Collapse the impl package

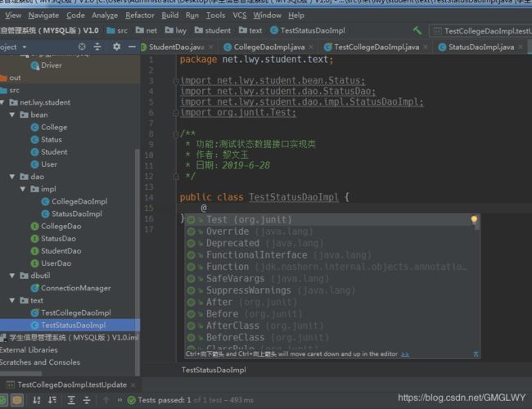coord(23,189)
